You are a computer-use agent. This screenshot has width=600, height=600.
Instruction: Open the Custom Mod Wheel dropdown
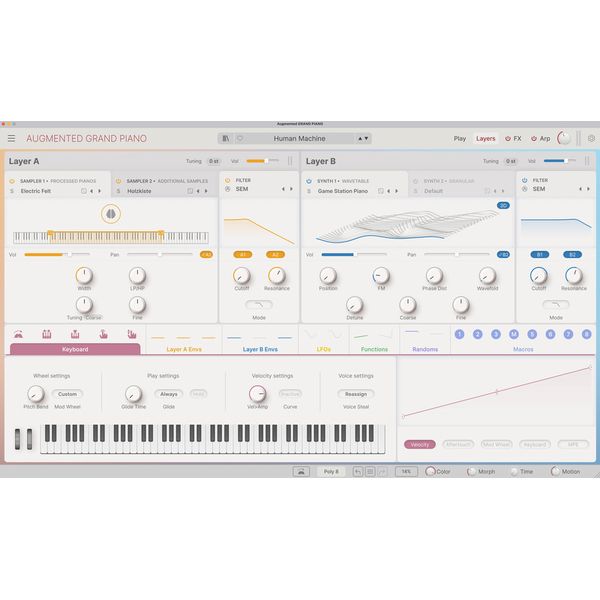(67, 394)
